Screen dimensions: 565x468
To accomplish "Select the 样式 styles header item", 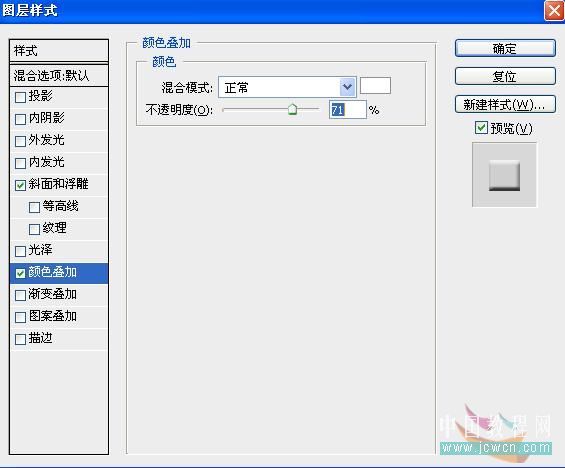I will coord(59,50).
